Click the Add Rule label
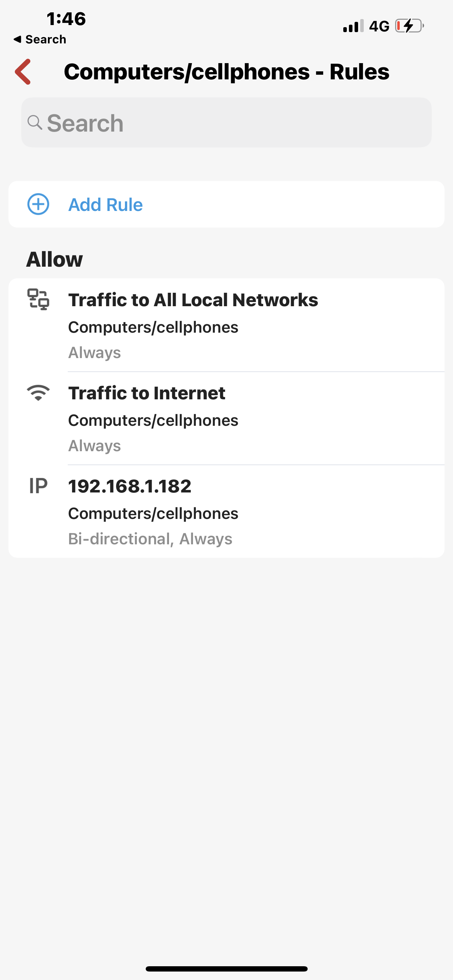This screenshot has height=980, width=453. (x=105, y=205)
